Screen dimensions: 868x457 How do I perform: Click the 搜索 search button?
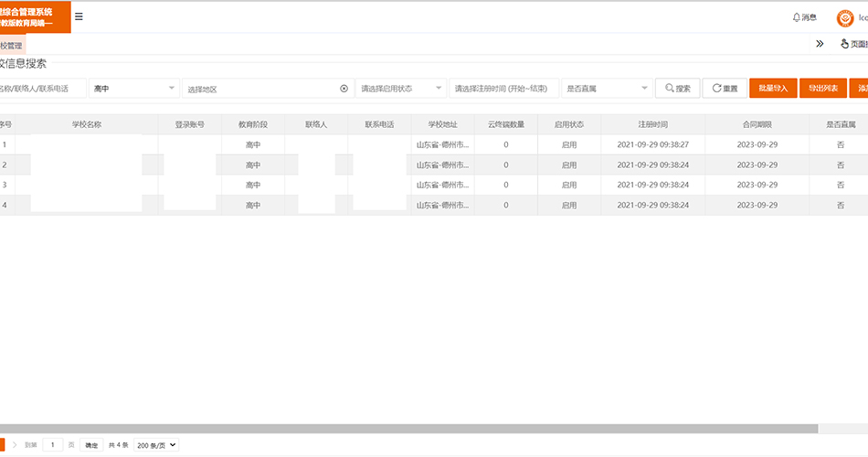tap(677, 89)
